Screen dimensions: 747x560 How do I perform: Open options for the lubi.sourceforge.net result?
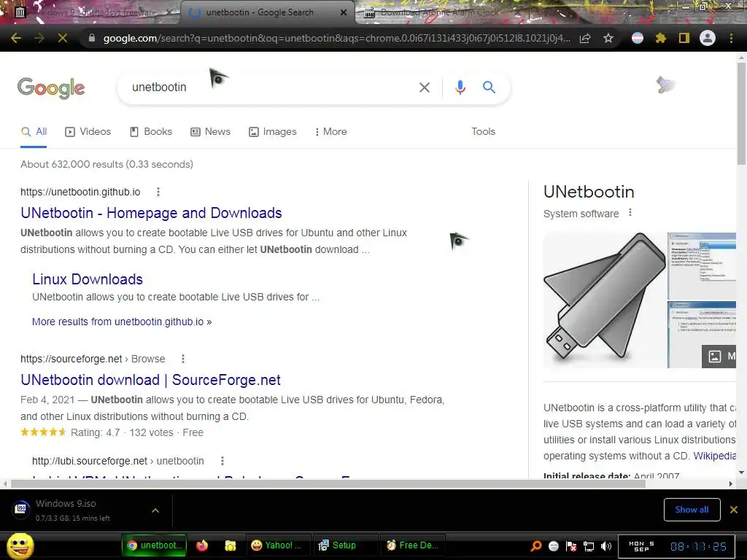pyautogui.click(x=222, y=461)
